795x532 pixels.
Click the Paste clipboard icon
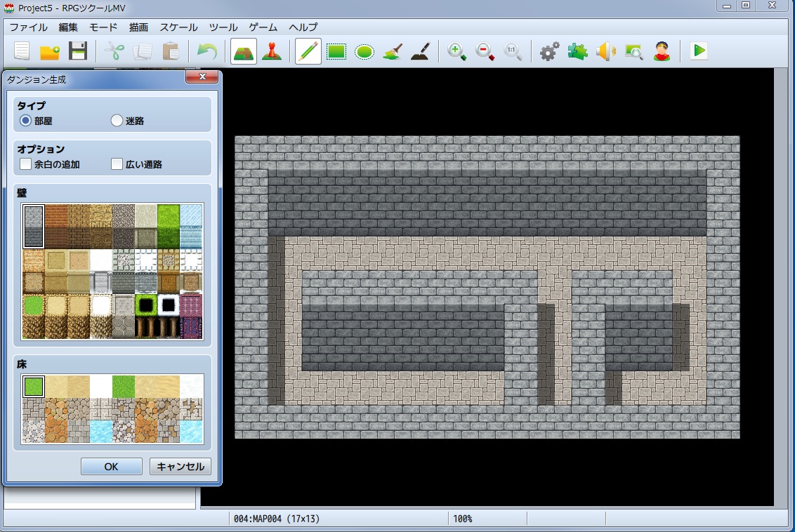(x=171, y=51)
